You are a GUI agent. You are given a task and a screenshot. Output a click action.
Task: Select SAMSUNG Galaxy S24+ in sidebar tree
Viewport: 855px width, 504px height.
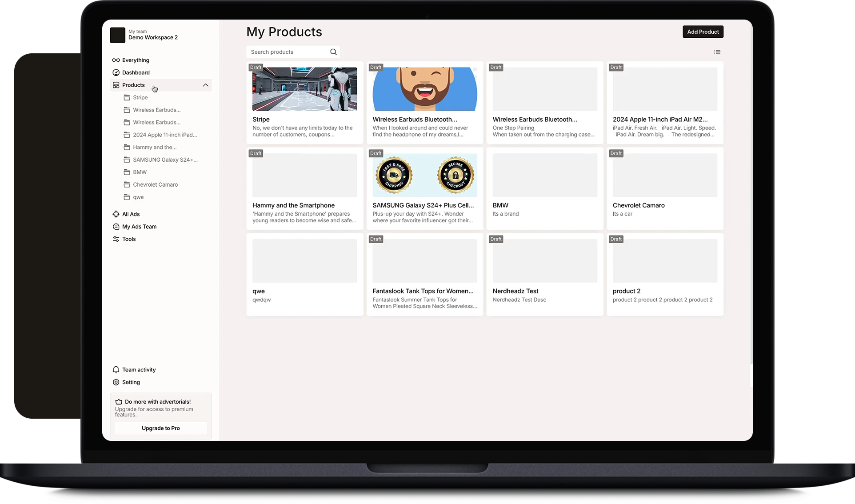click(x=165, y=160)
